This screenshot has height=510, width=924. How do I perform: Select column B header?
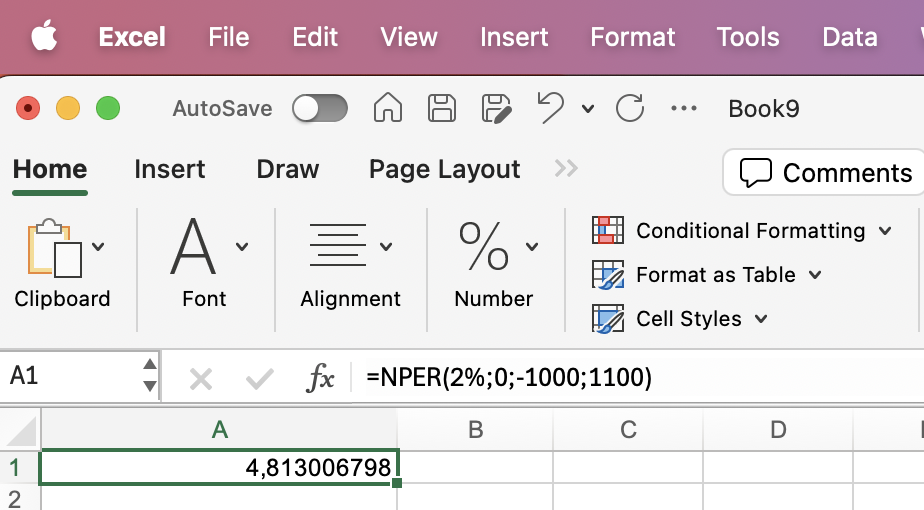point(475,430)
